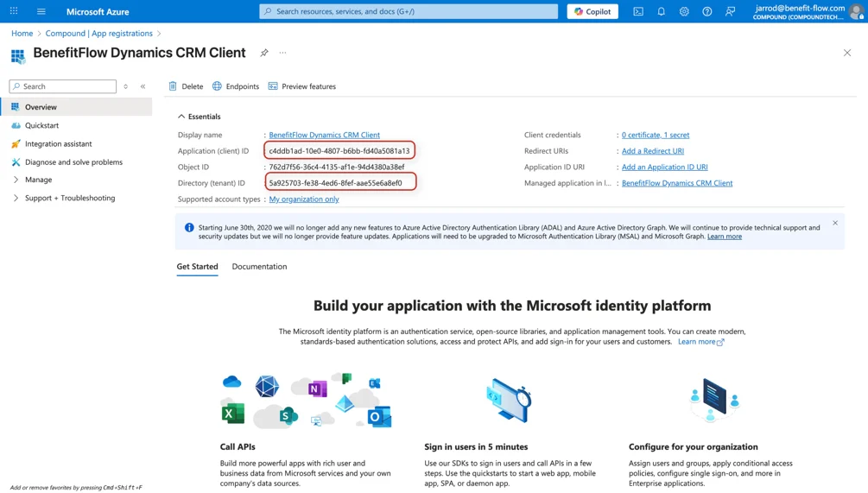
Task: Click the info icon in the banner
Action: tap(189, 227)
